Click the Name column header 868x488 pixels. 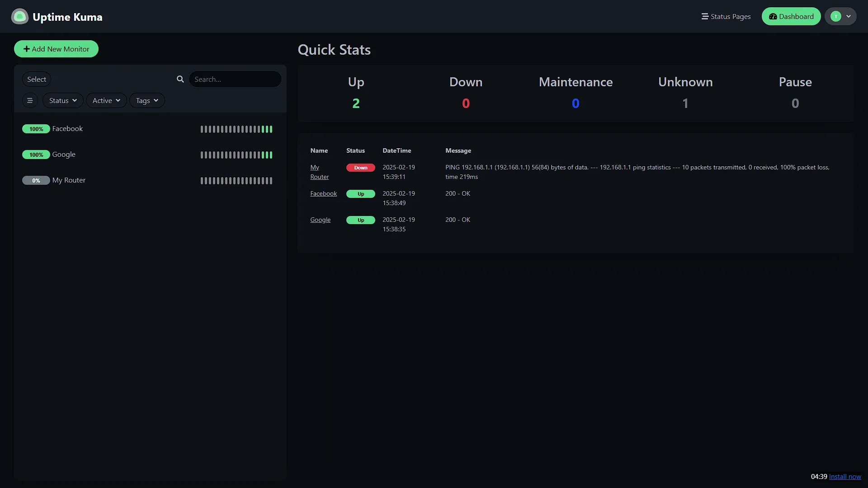point(319,150)
